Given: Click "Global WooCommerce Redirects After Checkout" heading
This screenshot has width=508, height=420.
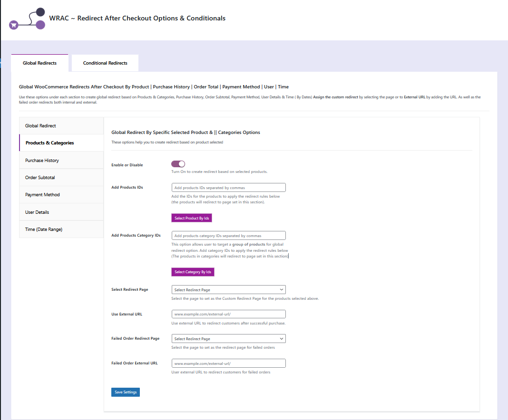Looking at the screenshot, I should coord(154,87).
